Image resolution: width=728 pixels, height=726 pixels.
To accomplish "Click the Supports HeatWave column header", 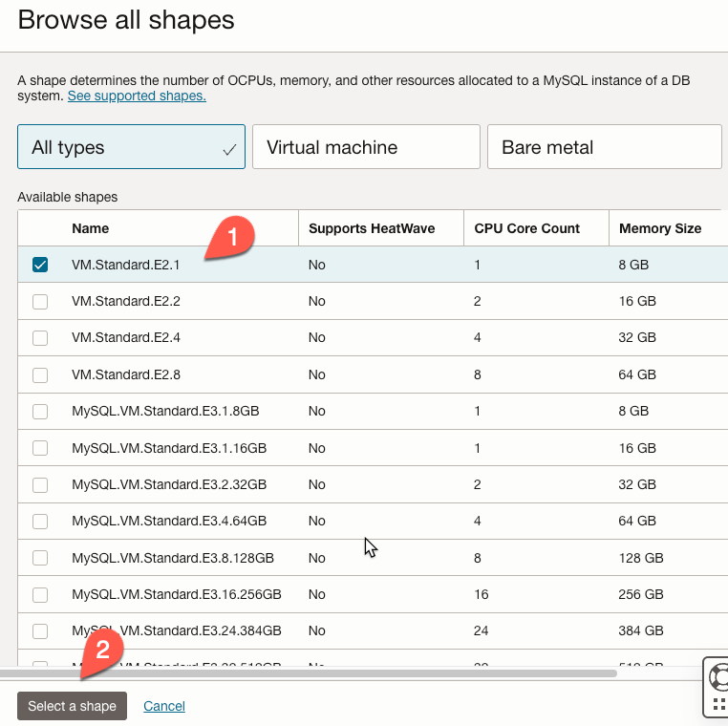I will (x=372, y=228).
